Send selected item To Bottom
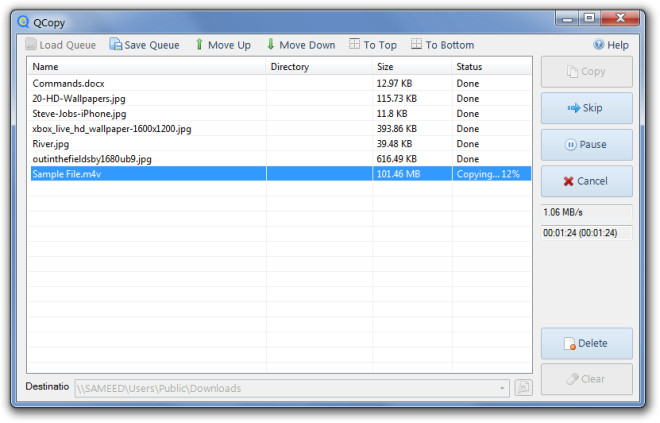 click(x=443, y=45)
